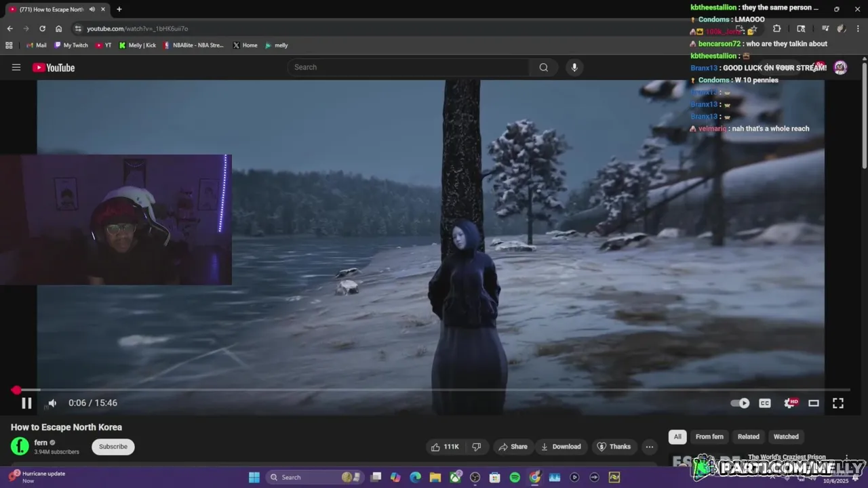Open the My Twitch bookmark

click(71, 45)
